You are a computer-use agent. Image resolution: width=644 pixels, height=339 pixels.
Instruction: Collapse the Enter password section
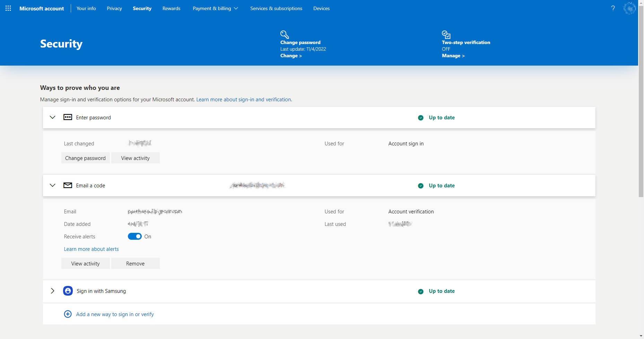(52, 117)
